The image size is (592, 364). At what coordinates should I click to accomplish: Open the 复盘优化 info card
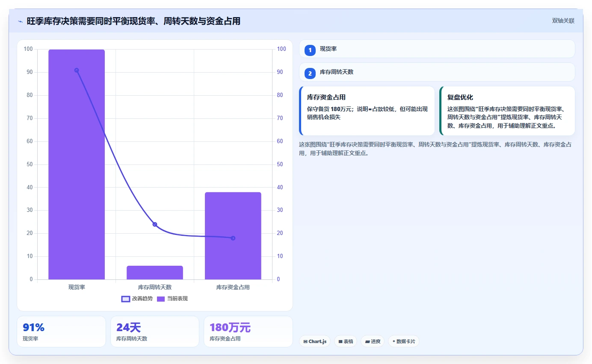(x=507, y=111)
